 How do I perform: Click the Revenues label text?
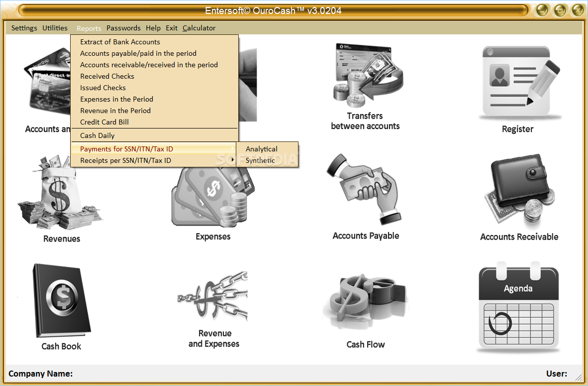tap(62, 239)
